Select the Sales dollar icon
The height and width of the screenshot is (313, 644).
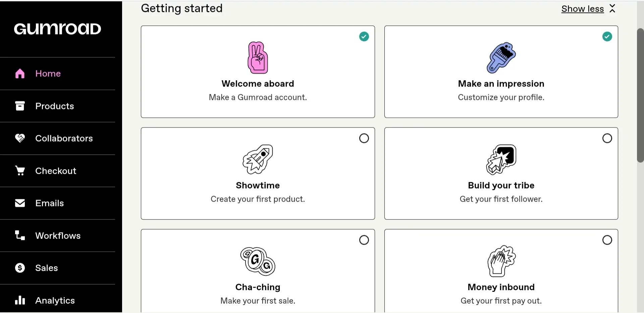[19, 267]
